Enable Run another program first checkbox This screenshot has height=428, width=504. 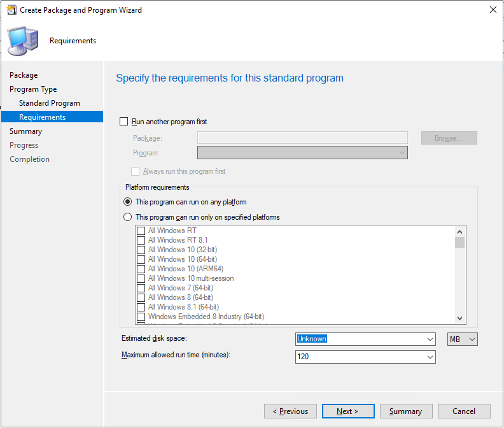tap(123, 122)
